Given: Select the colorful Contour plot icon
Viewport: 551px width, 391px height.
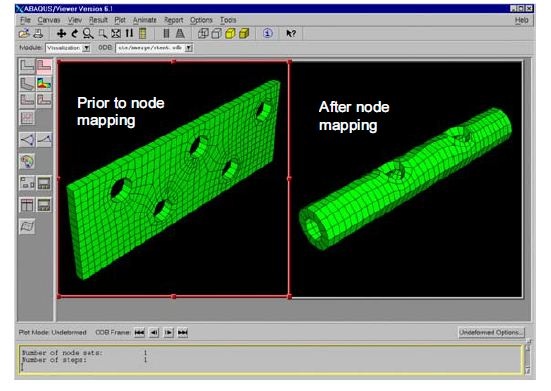Looking at the screenshot, I should point(44,84).
